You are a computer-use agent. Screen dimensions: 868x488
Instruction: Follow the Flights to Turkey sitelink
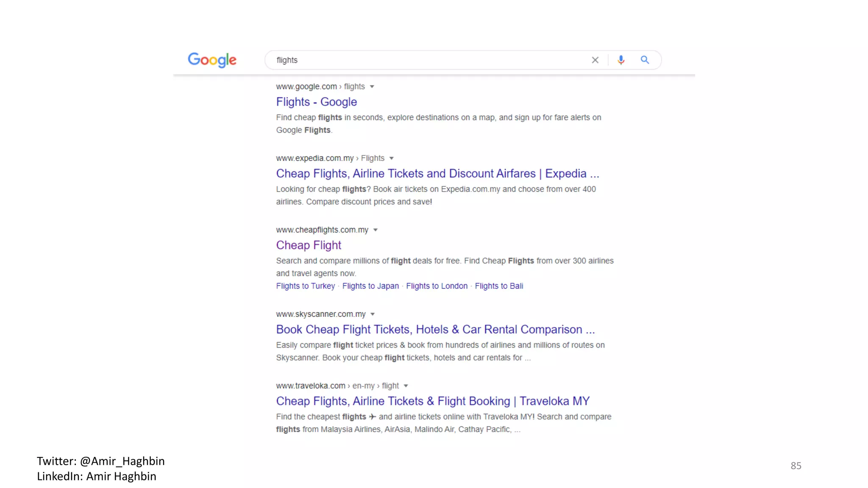(305, 286)
